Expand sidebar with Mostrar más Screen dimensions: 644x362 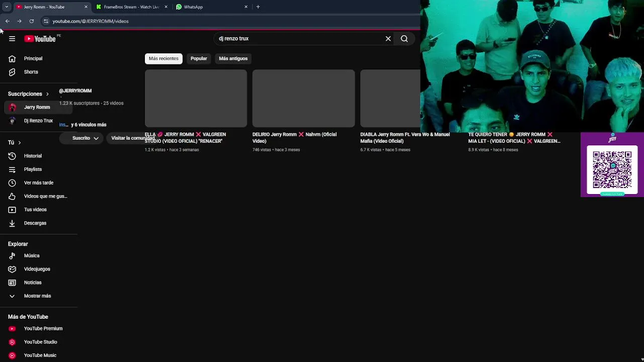coord(39,296)
